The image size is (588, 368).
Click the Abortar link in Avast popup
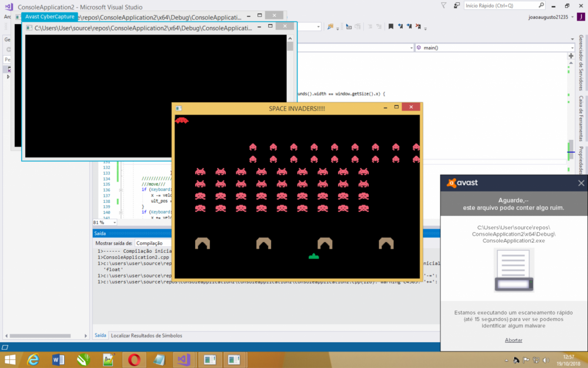(513, 340)
